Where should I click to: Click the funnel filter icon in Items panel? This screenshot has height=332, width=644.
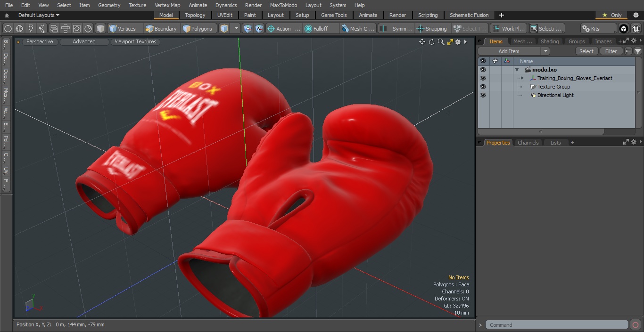point(638,51)
